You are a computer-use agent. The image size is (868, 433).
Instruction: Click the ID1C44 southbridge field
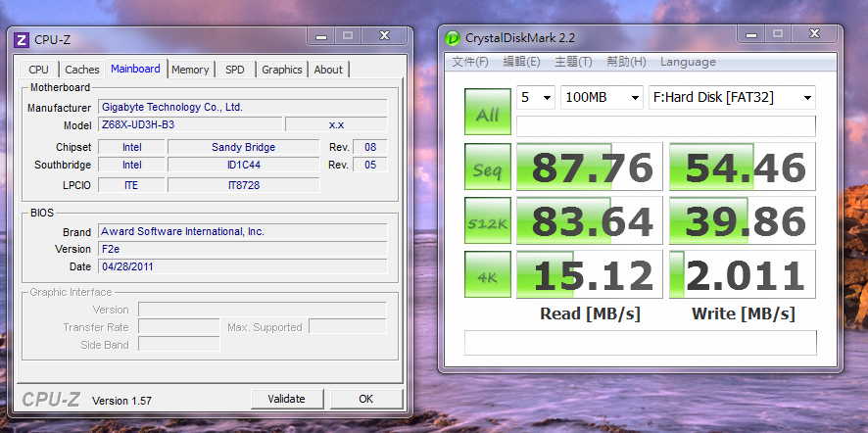(x=244, y=165)
